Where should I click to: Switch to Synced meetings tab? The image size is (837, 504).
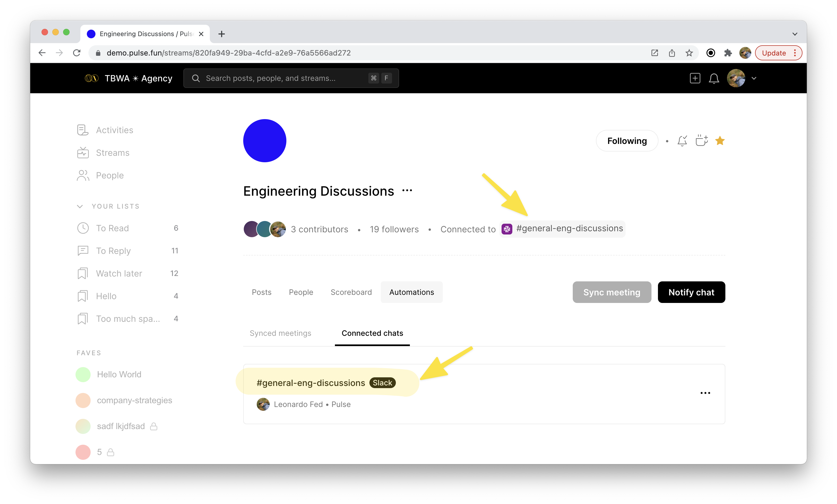click(x=280, y=333)
